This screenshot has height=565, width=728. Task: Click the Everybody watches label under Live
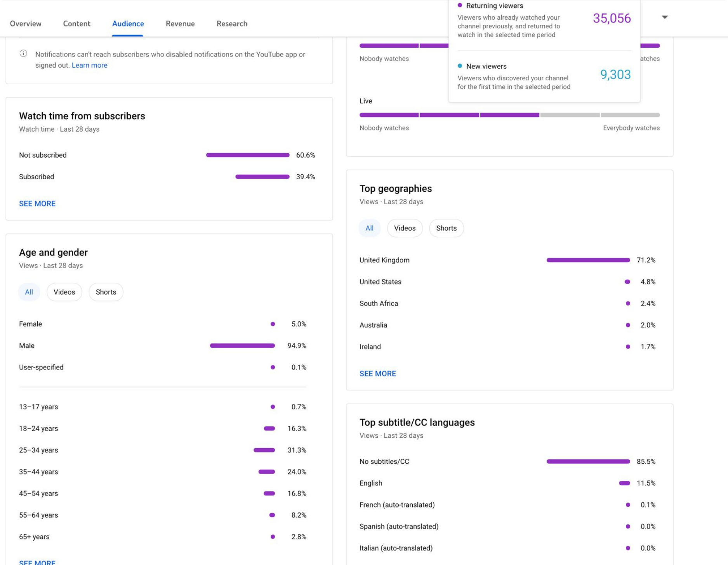[631, 128]
